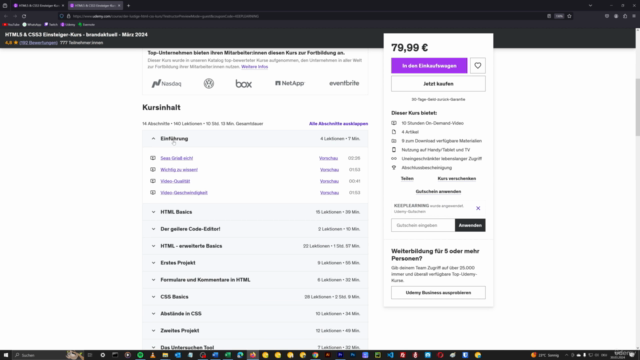
Task: Close the active second browser tab
Action: click(119, 6)
